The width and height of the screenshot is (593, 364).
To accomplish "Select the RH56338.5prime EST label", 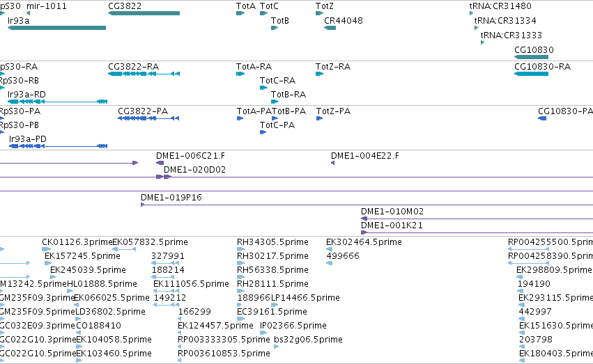I will click(272, 269).
